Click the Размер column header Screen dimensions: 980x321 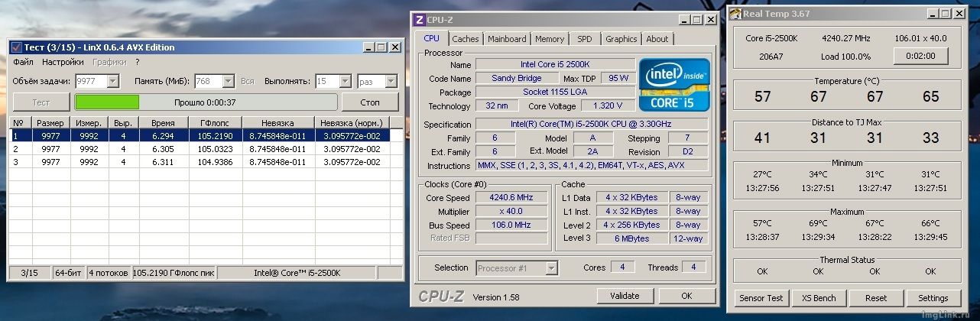[x=50, y=123]
